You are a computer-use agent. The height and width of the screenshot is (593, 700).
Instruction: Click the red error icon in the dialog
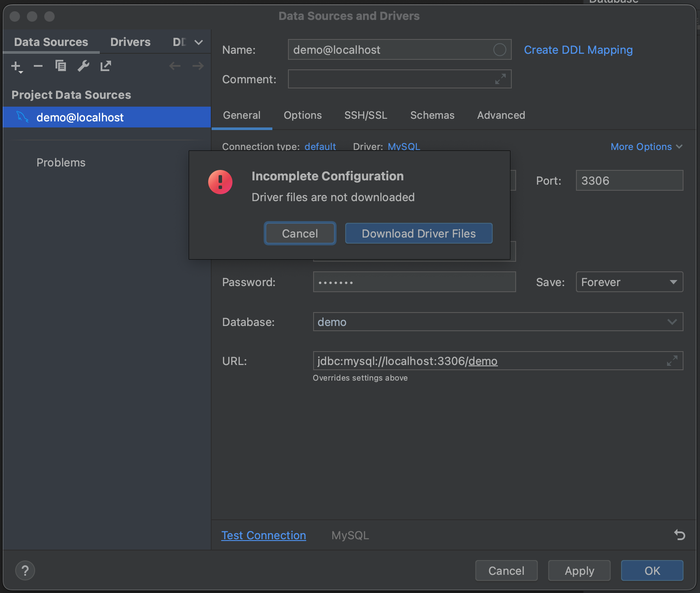click(220, 182)
